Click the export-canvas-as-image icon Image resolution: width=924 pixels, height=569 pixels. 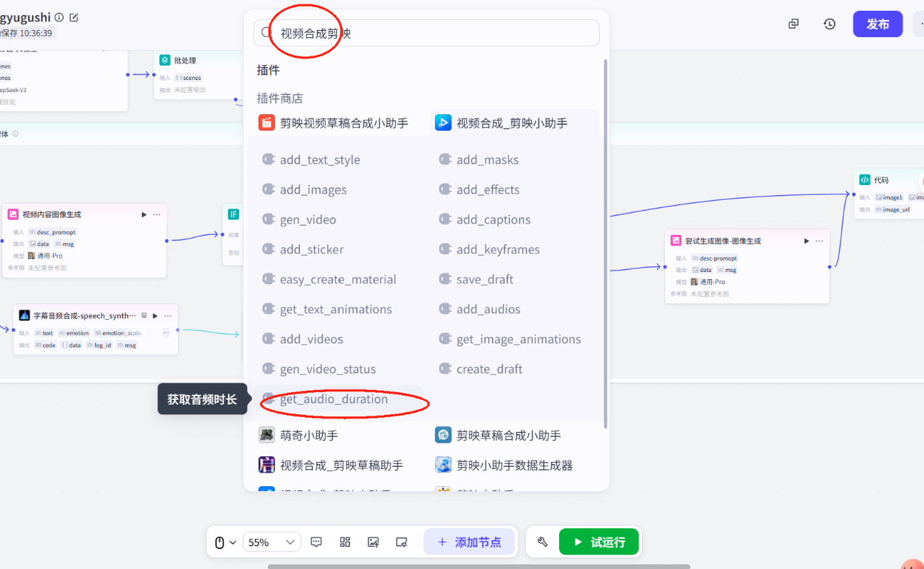tap(373, 542)
